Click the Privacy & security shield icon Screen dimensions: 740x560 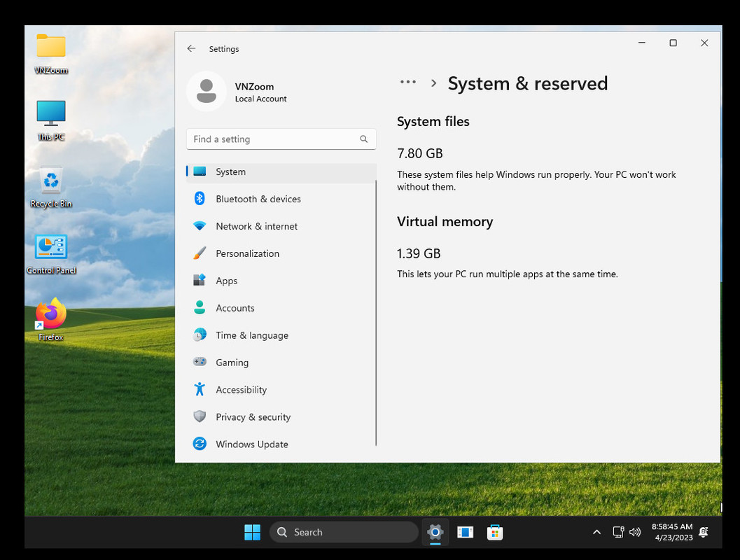[x=200, y=416]
